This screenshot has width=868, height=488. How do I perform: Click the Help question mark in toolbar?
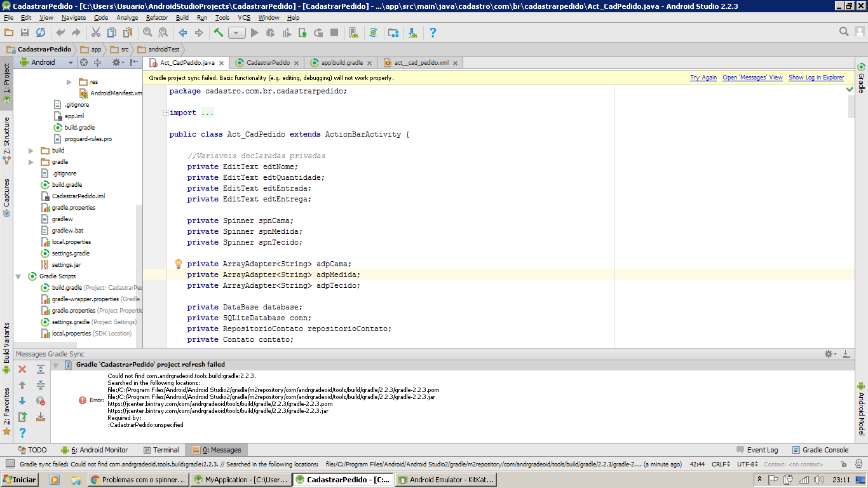coord(433,32)
